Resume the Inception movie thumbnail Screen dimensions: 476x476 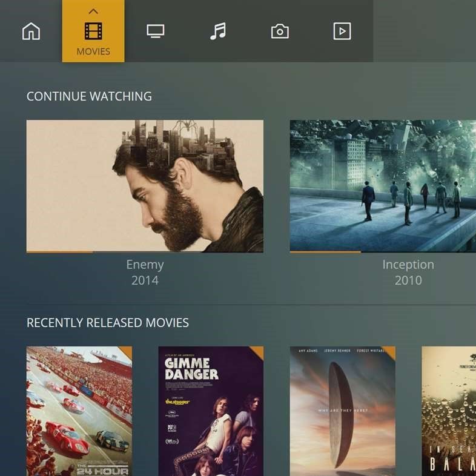tap(383, 185)
